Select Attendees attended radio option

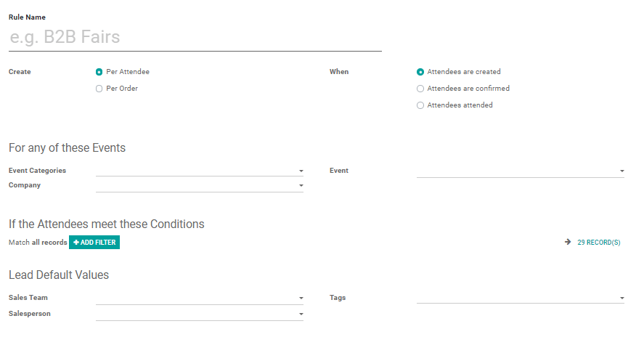pos(420,105)
